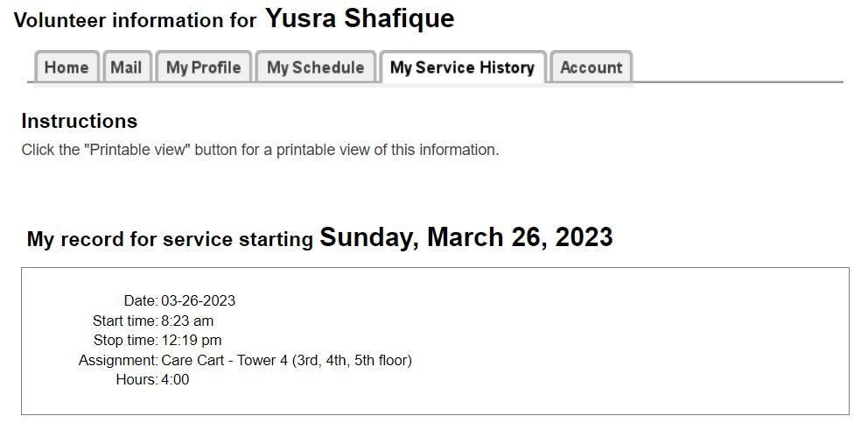Click the "My record for service starting" text
Viewport: 868px width, 423px height.
170,239
